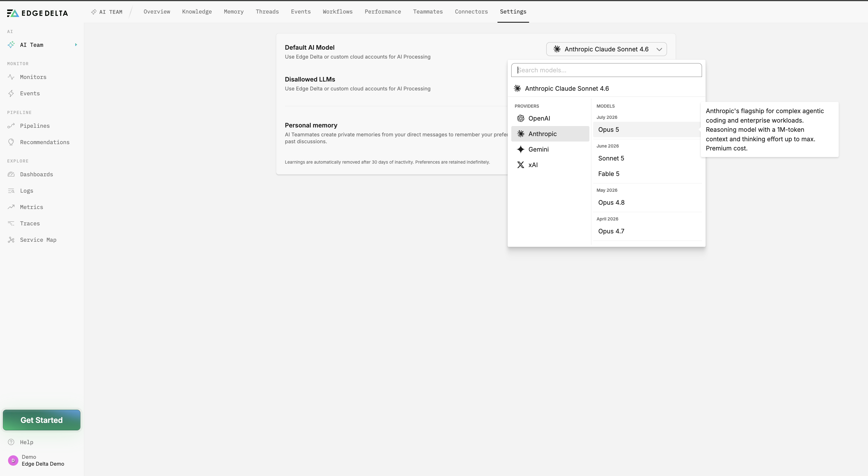Click the Disallowed LLMs heading
The width and height of the screenshot is (868, 476).
310,80
